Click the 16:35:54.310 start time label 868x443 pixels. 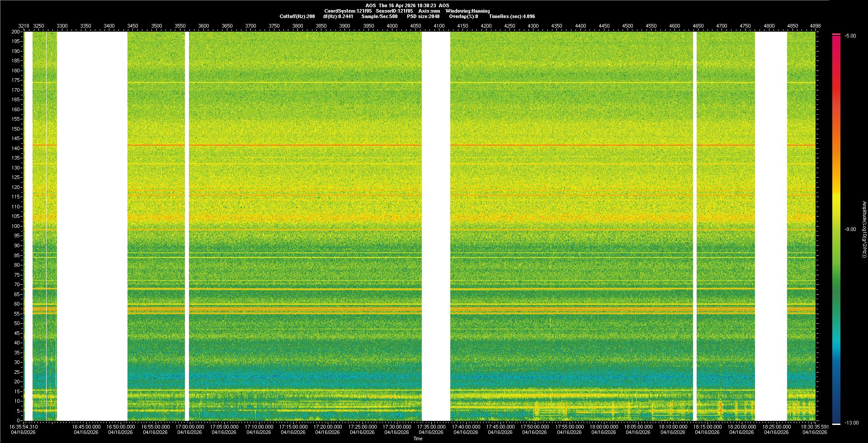pyautogui.click(x=24, y=426)
